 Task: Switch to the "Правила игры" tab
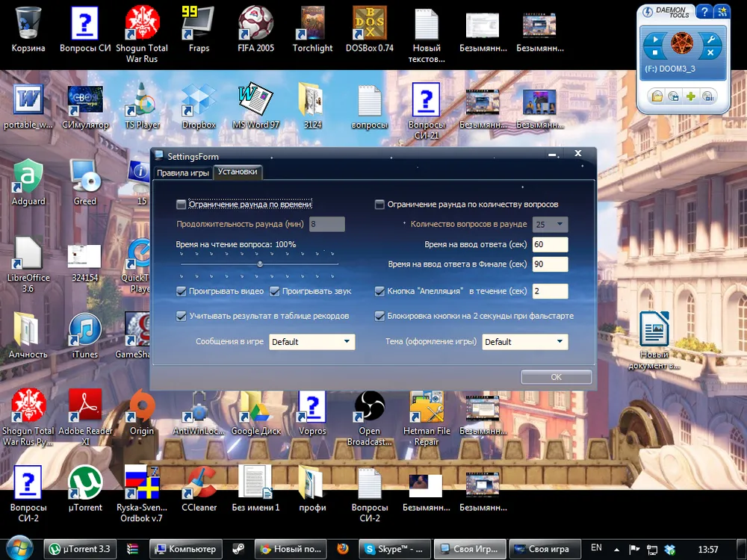(182, 172)
